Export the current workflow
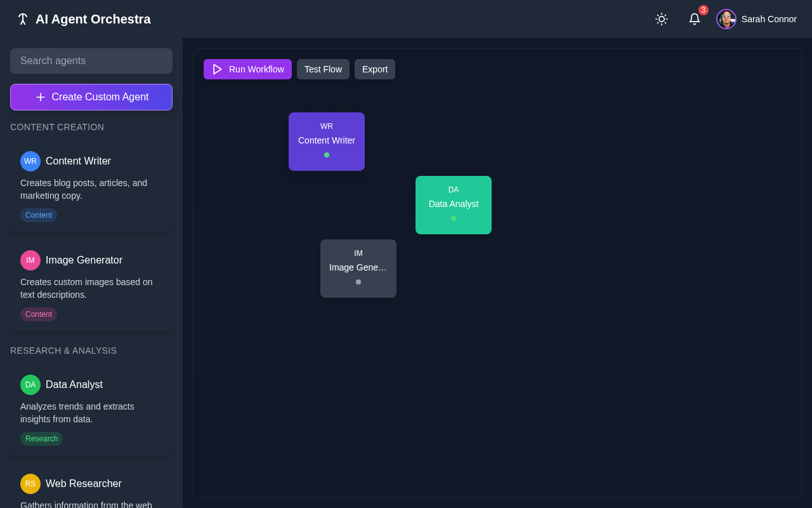The image size is (812, 508). (374, 69)
